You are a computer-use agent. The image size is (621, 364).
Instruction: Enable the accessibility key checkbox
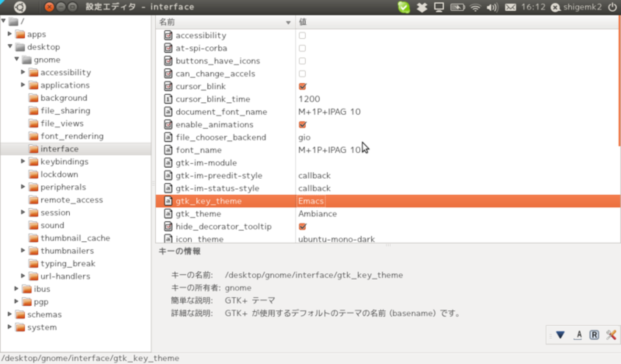pos(302,35)
